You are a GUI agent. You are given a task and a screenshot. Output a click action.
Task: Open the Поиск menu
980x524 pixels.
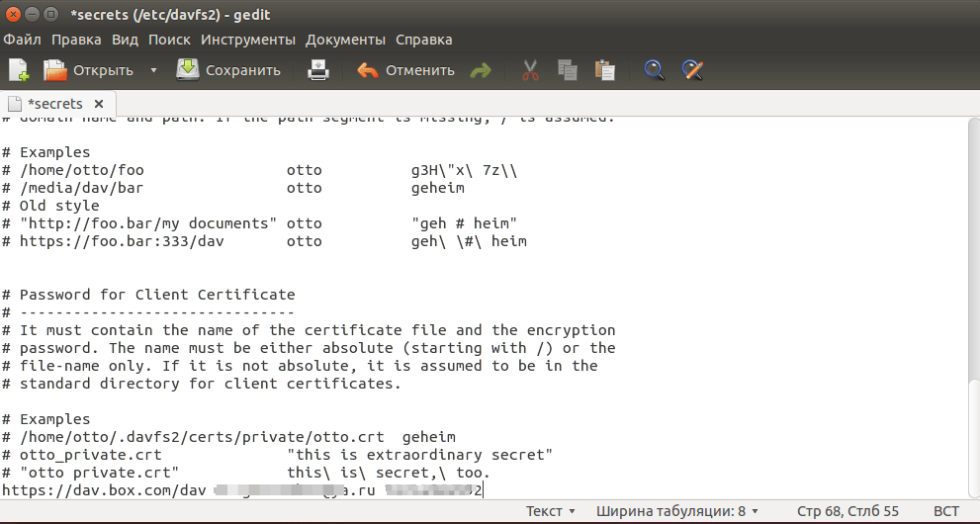pyautogui.click(x=169, y=40)
